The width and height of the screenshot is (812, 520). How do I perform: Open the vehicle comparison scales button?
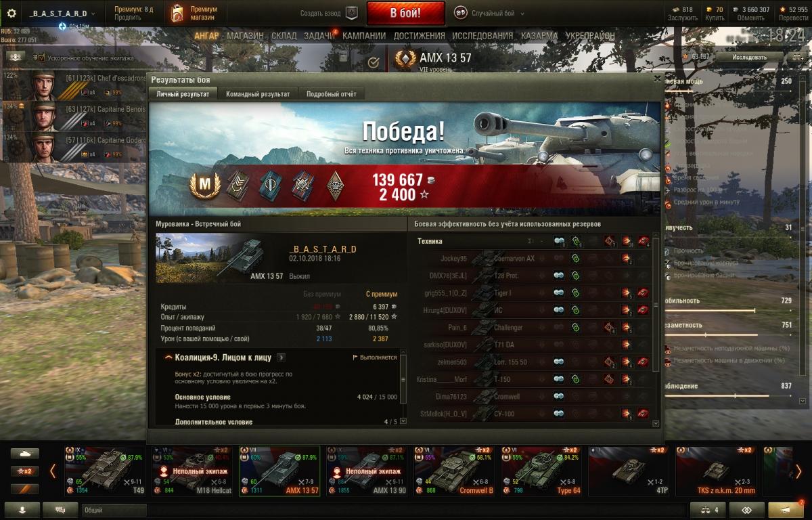(x=708, y=510)
